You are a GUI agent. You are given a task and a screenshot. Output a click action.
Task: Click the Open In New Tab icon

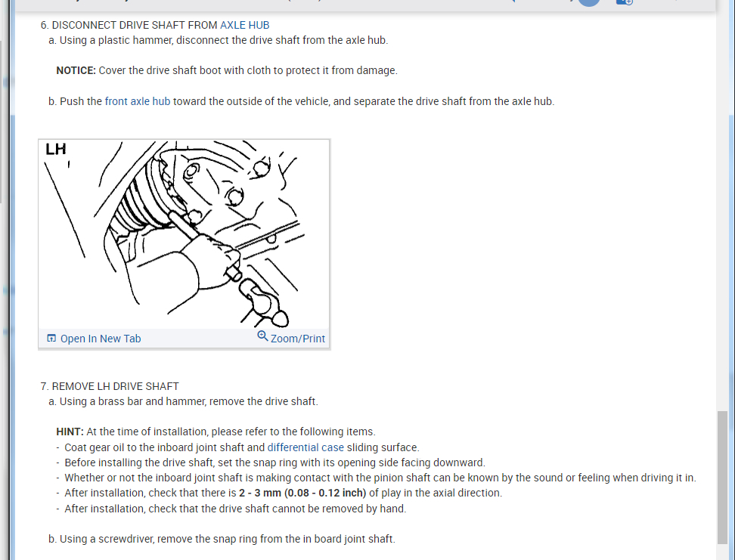point(51,339)
